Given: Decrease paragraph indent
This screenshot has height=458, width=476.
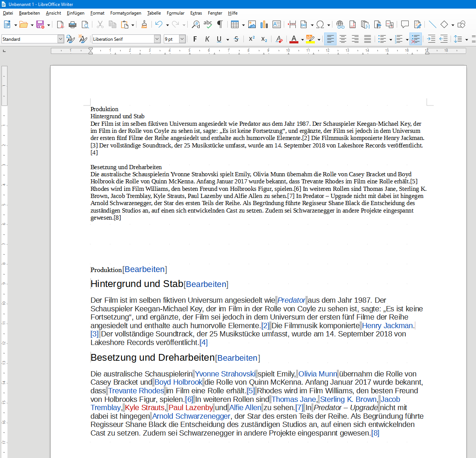Looking at the screenshot, I should [443, 39].
